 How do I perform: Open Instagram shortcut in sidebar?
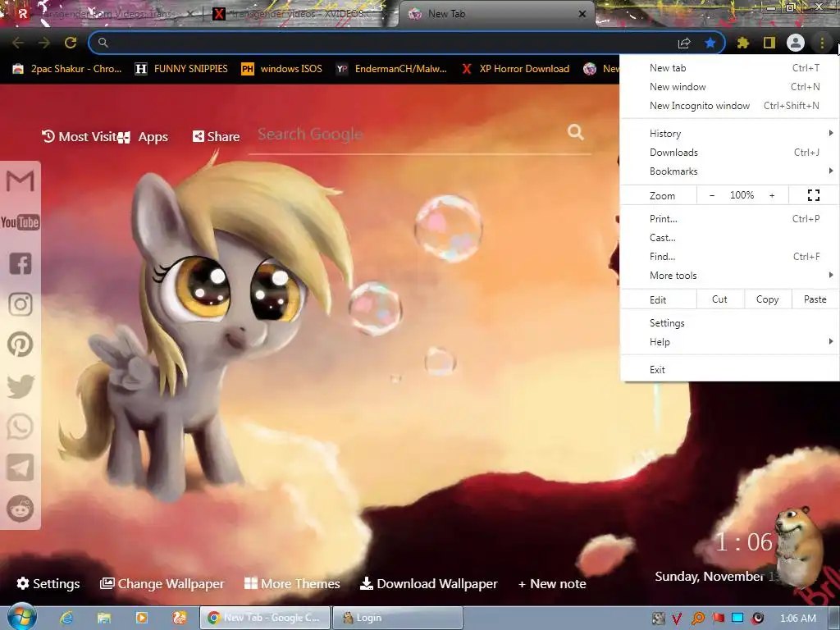[21, 304]
